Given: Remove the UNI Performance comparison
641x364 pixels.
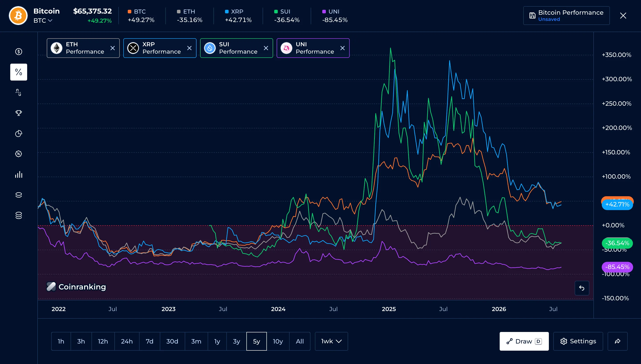Looking at the screenshot, I should point(343,48).
